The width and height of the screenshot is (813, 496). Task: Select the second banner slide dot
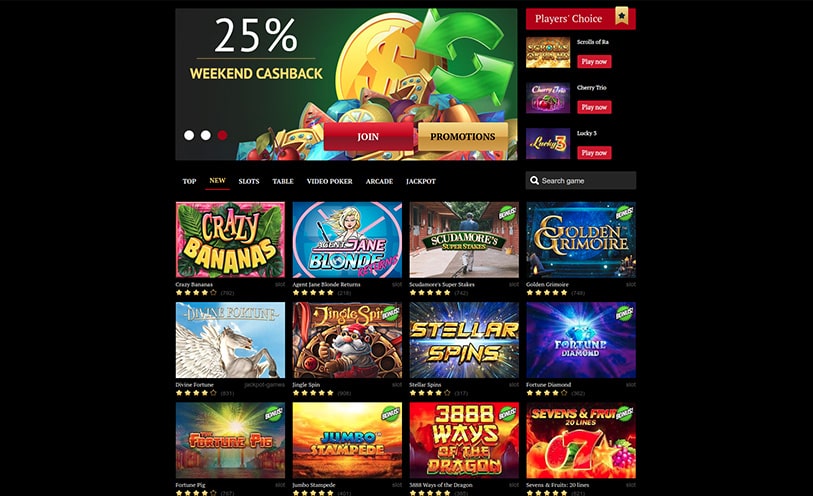coord(206,135)
